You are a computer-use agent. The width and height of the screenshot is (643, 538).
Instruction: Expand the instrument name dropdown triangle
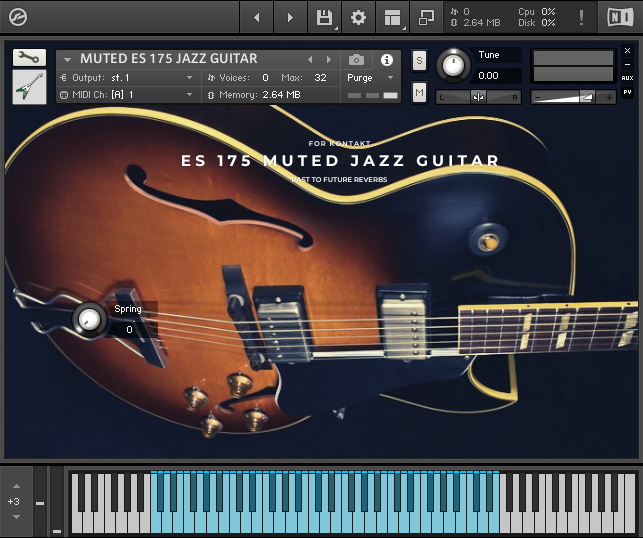[x=67, y=60]
